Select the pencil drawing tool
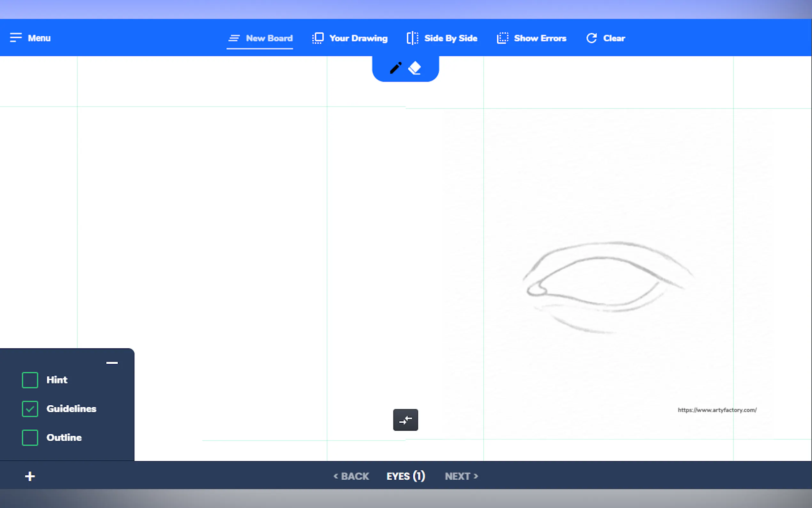 (x=395, y=68)
